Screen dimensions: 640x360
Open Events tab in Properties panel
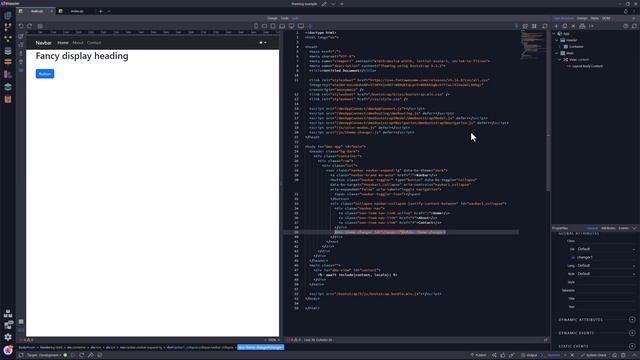[623, 228]
